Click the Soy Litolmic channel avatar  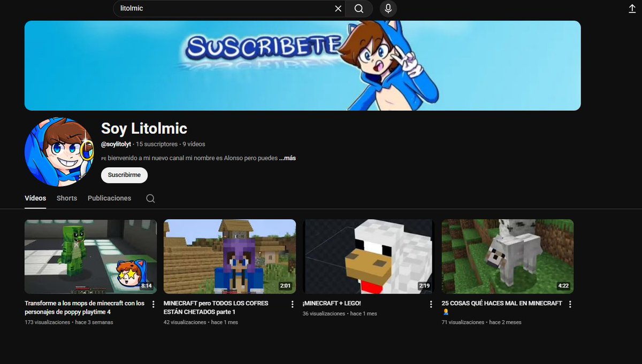59,152
